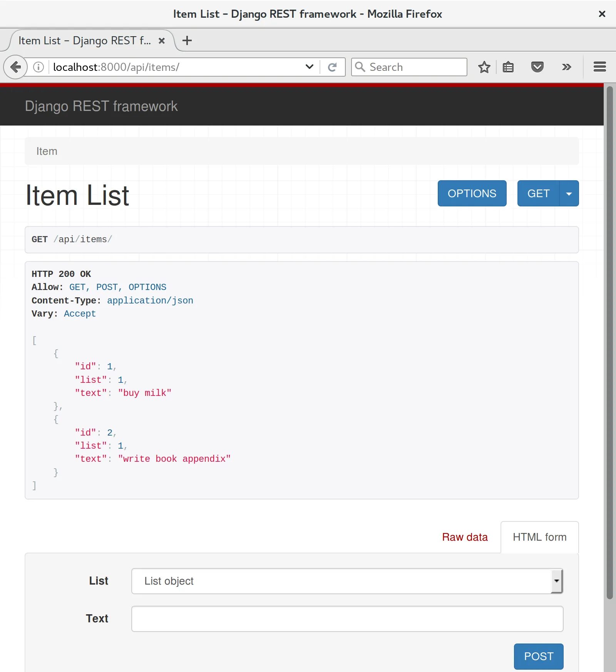
Task: Close the Item List browser tab
Action: click(162, 40)
